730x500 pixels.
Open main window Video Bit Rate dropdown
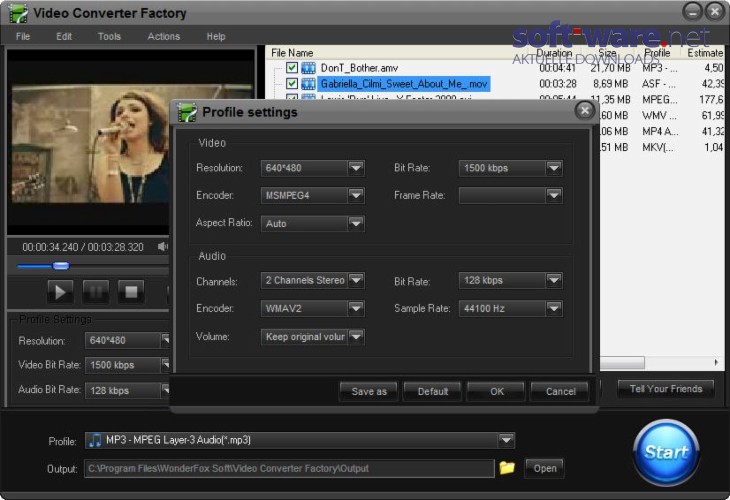click(165, 365)
